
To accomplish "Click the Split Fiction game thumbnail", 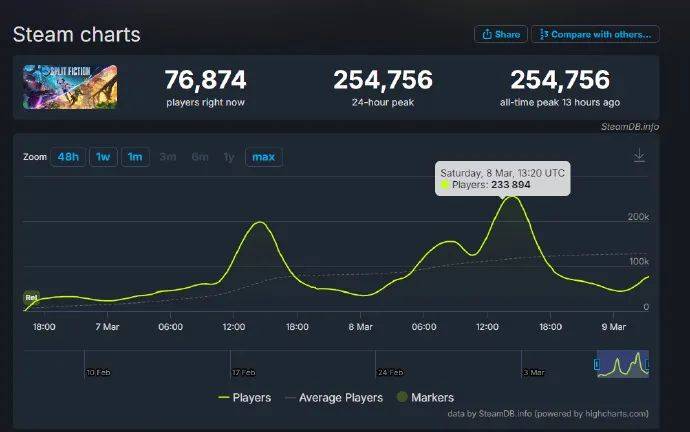I will pyautogui.click(x=70, y=87).
